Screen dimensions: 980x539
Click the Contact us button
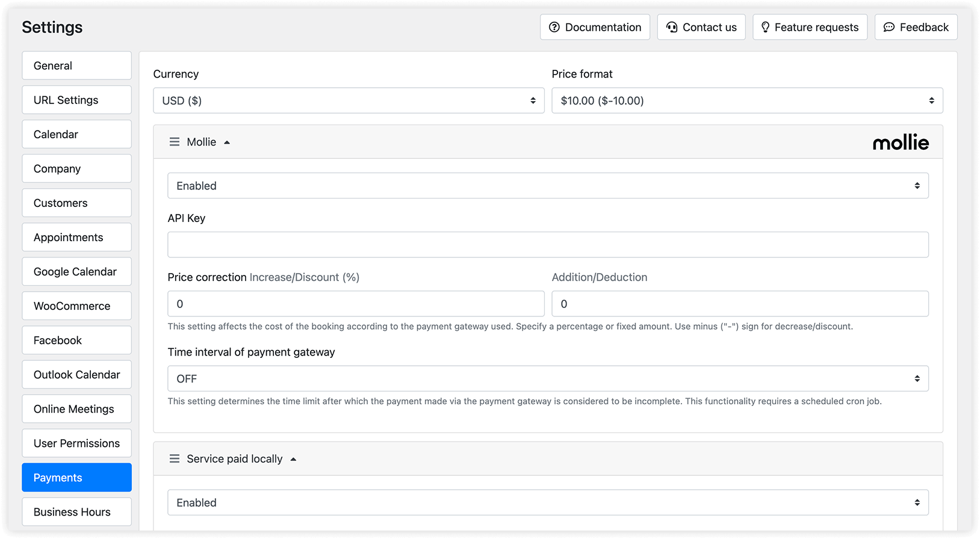pyautogui.click(x=701, y=27)
